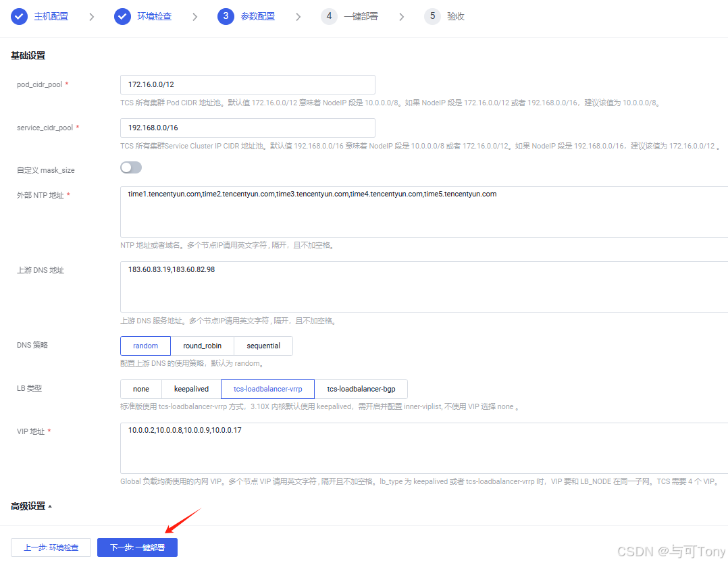Click the numbered circle for step 4 一键部署
Image resolution: width=728 pixels, height=563 pixels.
329,16
